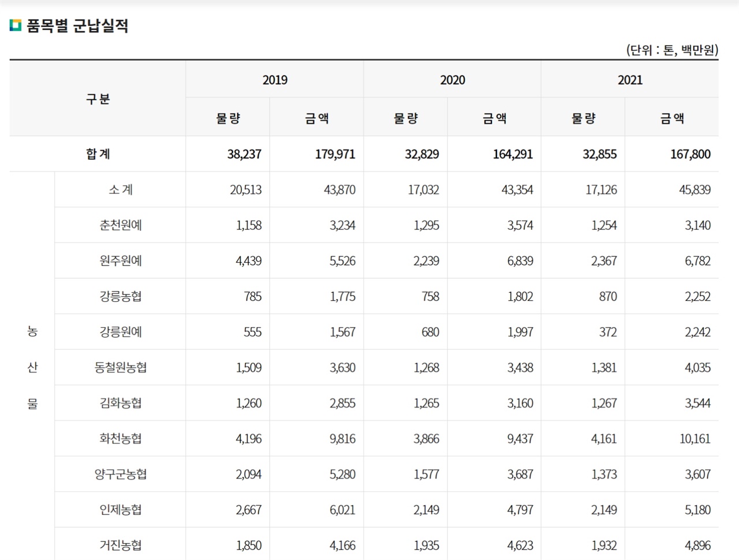Select the 강릉원예 row label

[121, 332]
